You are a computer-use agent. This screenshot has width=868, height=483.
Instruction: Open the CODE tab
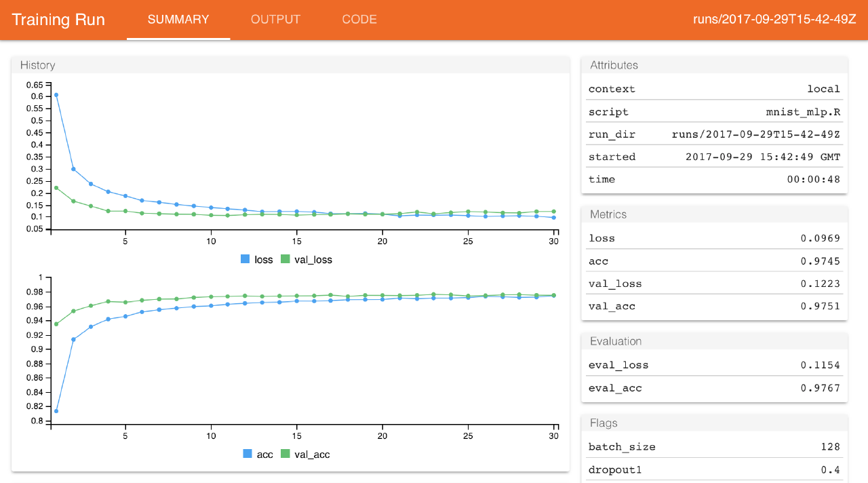(x=359, y=20)
